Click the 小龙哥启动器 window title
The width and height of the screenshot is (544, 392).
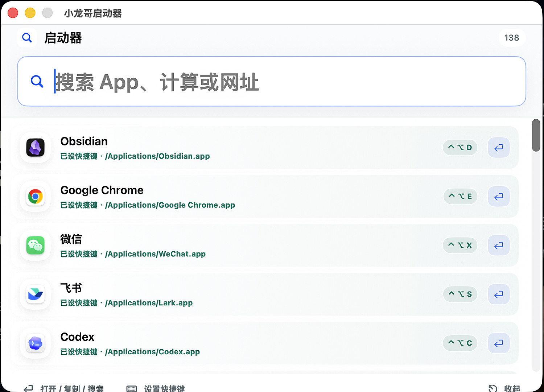click(x=93, y=13)
